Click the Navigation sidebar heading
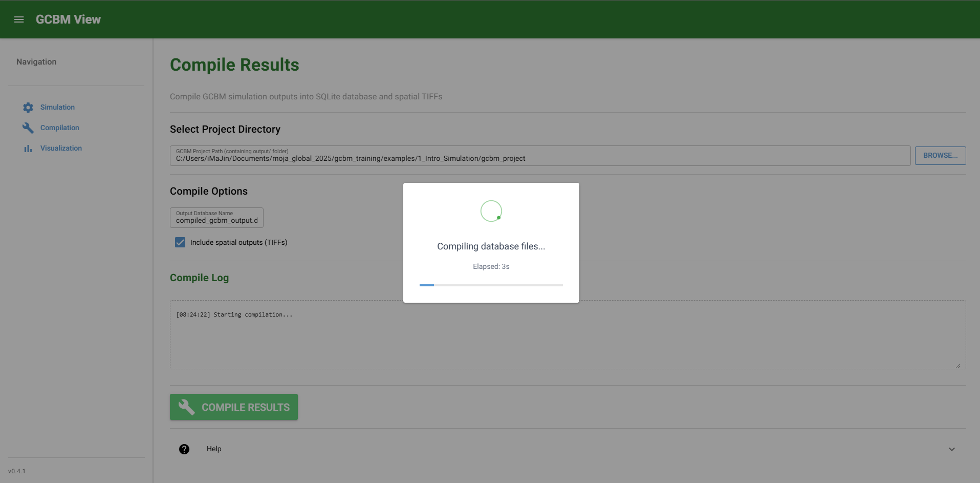 36,61
